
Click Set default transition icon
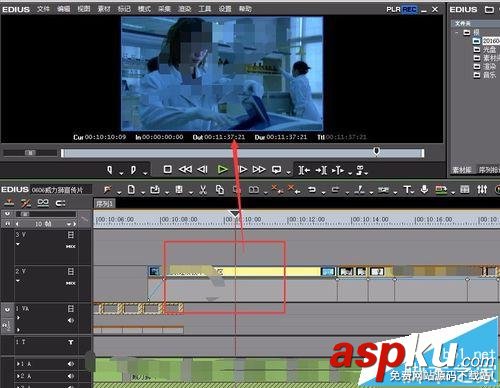click(x=383, y=190)
